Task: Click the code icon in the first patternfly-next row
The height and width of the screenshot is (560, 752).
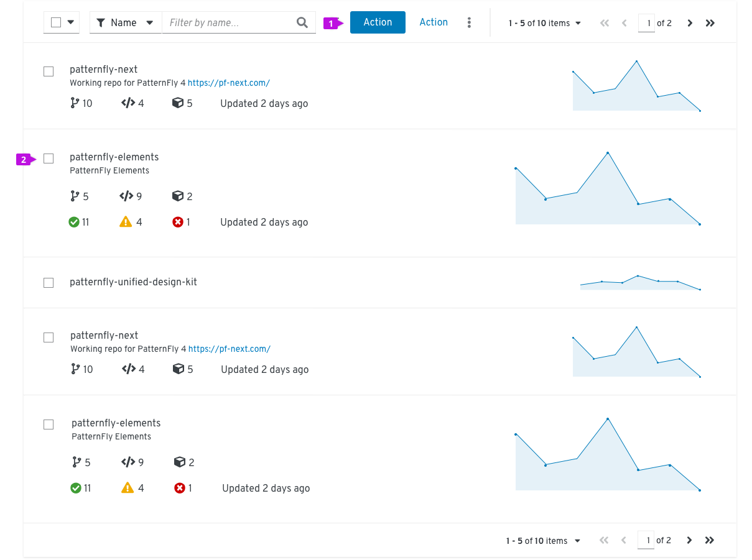Action: tap(128, 103)
